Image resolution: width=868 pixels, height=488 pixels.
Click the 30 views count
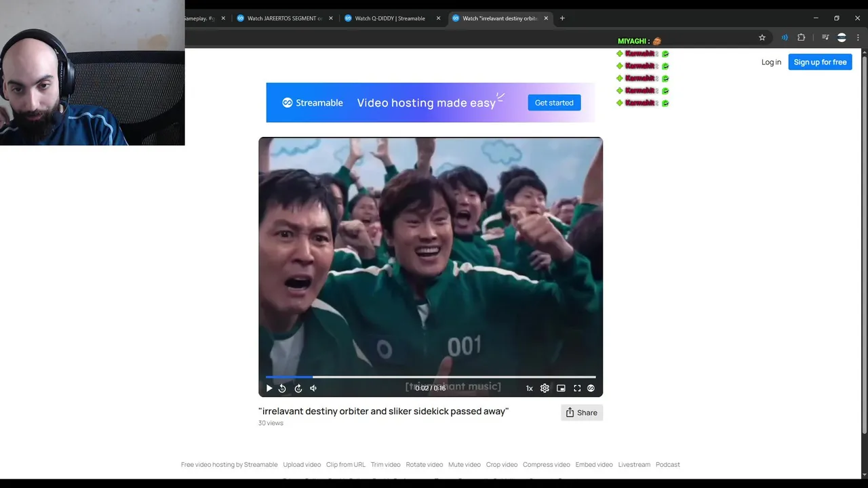pos(271,423)
